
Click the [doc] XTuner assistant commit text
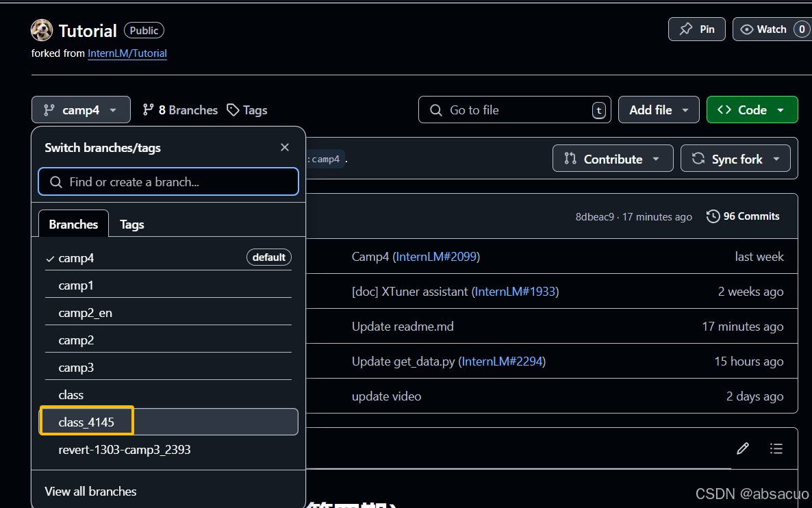click(x=409, y=292)
